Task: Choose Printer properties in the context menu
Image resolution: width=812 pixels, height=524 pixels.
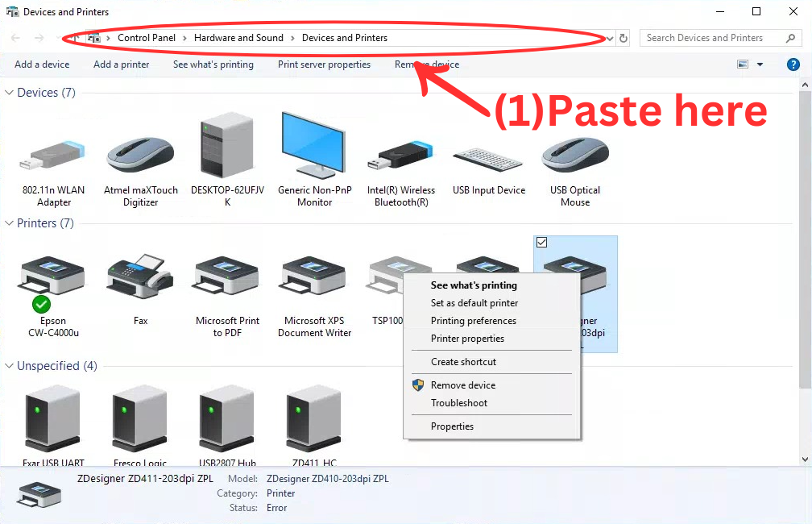Action: [467, 338]
